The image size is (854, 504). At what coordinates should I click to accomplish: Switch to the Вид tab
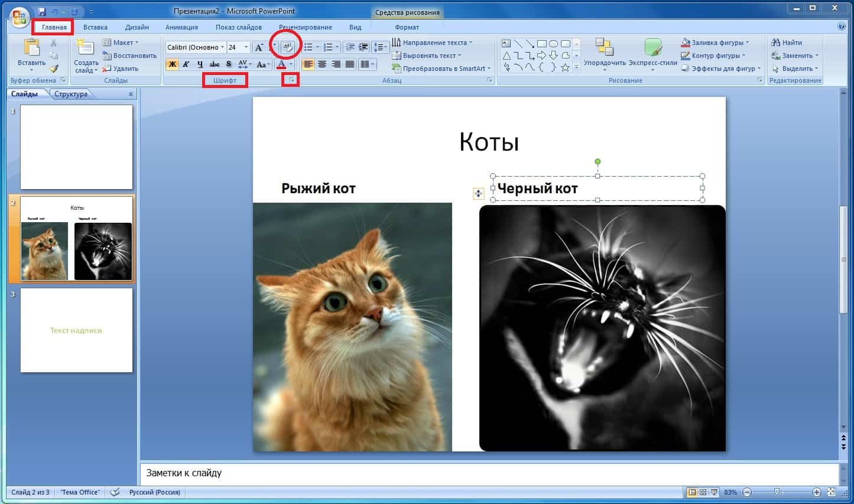(355, 27)
